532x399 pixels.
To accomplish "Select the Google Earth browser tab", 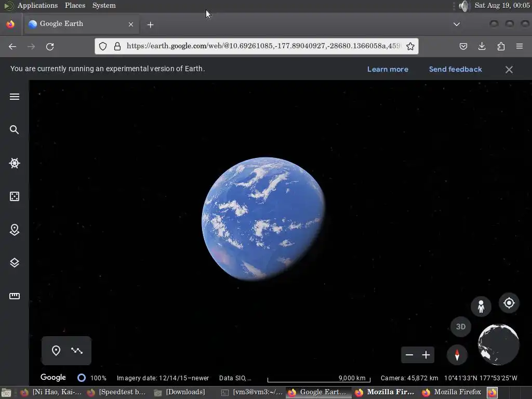I will [81, 24].
